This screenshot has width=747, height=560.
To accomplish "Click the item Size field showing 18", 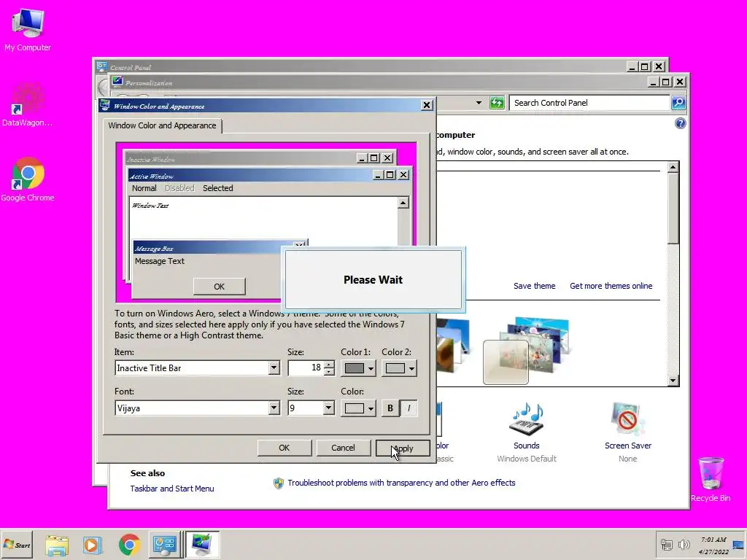I will coord(306,367).
